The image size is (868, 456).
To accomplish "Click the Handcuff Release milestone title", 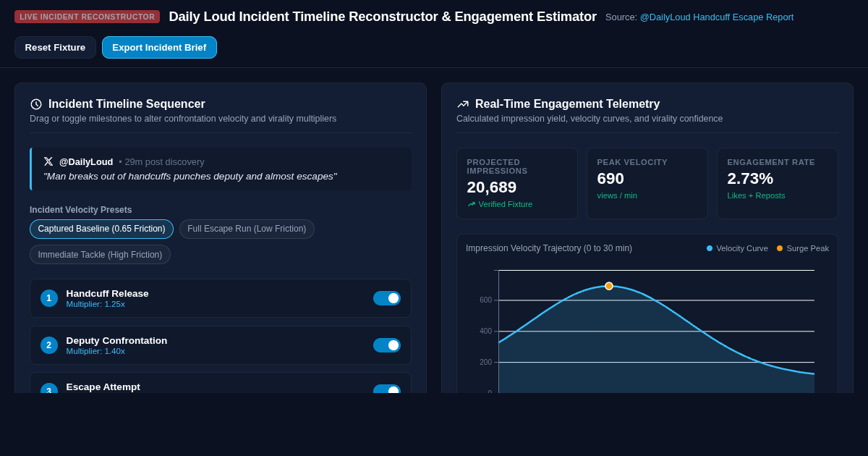I will 107,293.
